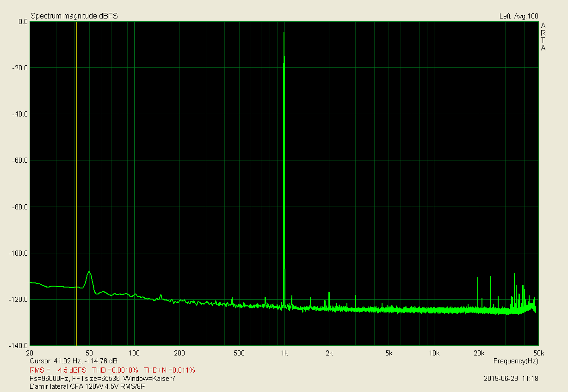Click the -100.0 dB axis label
568x392 pixels.
[19, 253]
